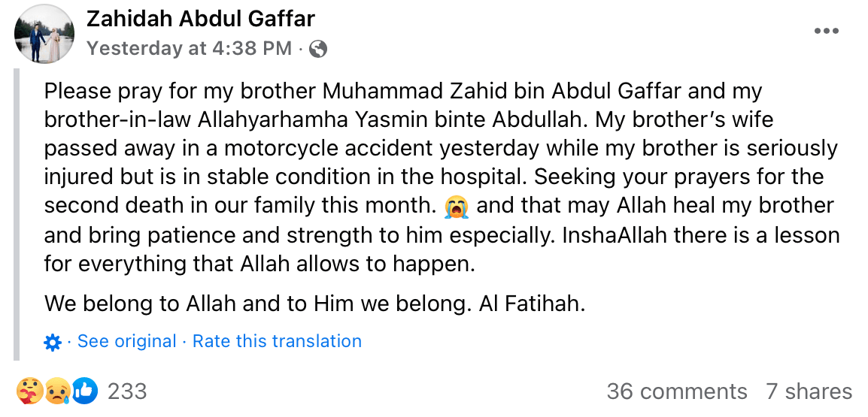Open the profile via the name Zahidah Abdul Gaffar

coord(200,19)
